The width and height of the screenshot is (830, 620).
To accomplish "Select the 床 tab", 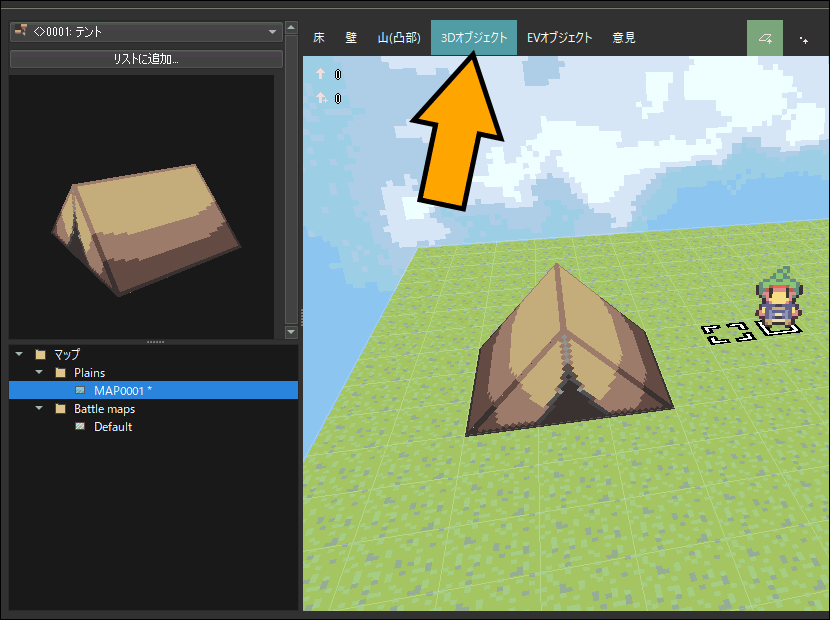I will click(x=319, y=38).
